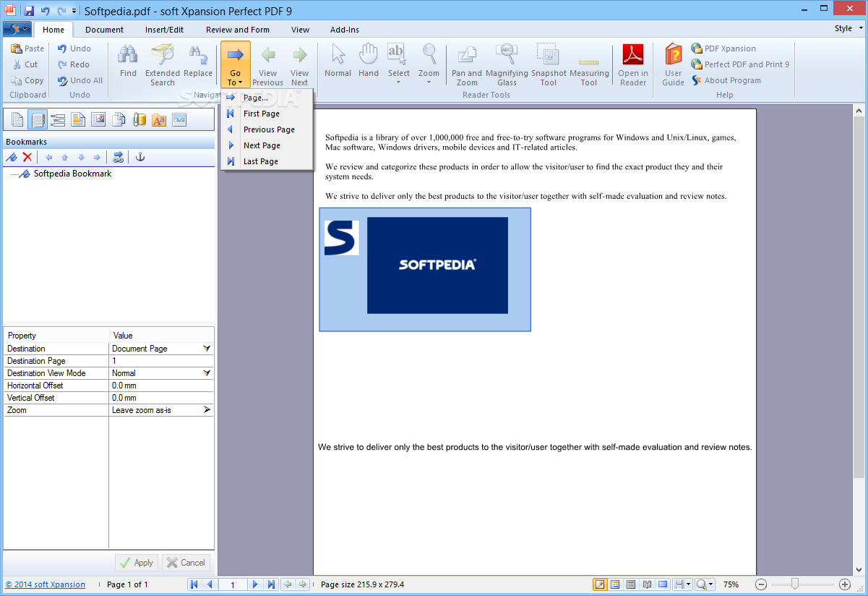The height and width of the screenshot is (596, 868).
Task: Click status bar last page button
Action: [271, 584]
